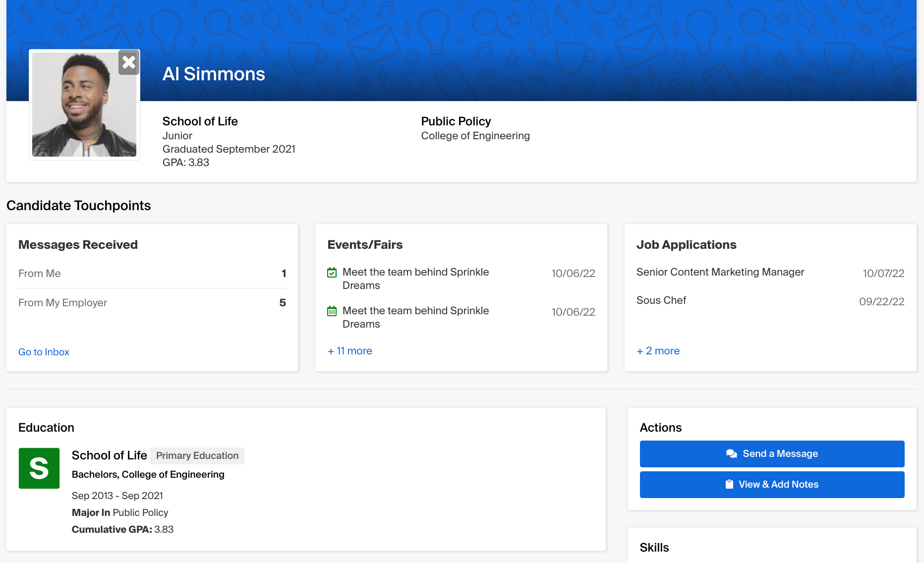Select the Senior Content Marketing Manager application
The image size is (924, 563).
click(x=720, y=272)
